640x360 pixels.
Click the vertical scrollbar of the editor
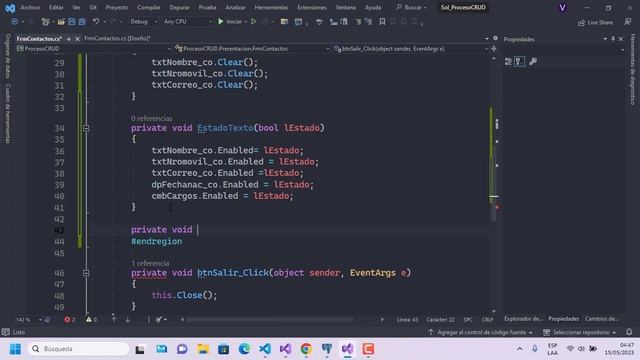[x=494, y=184]
